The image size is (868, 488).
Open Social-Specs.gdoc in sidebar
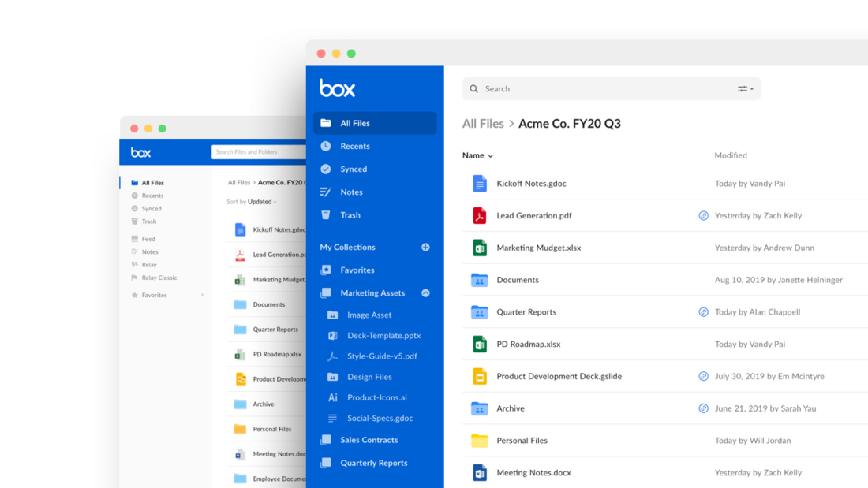click(x=380, y=419)
